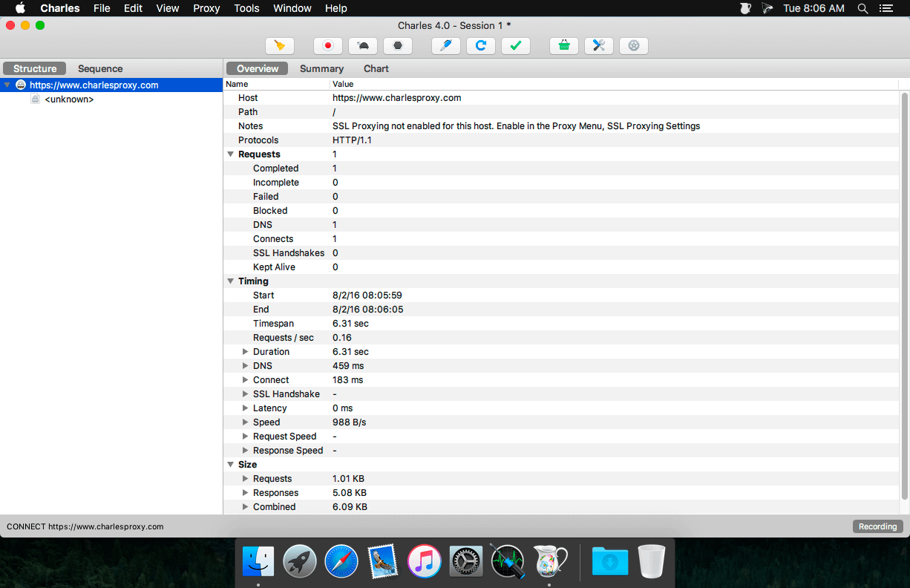Click the pen compose request icon
Screen dimensions: 910x588
[x=445, y=46]
